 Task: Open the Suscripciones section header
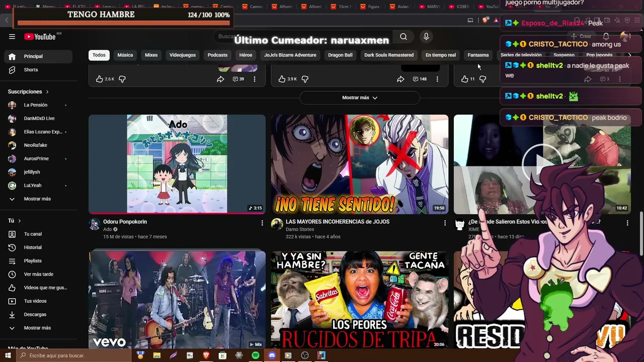tap(28, 92)
